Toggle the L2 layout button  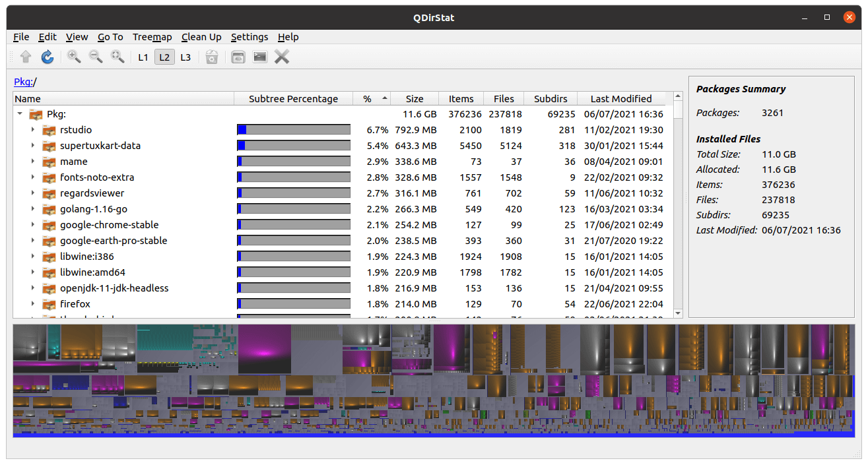(164, 57)
